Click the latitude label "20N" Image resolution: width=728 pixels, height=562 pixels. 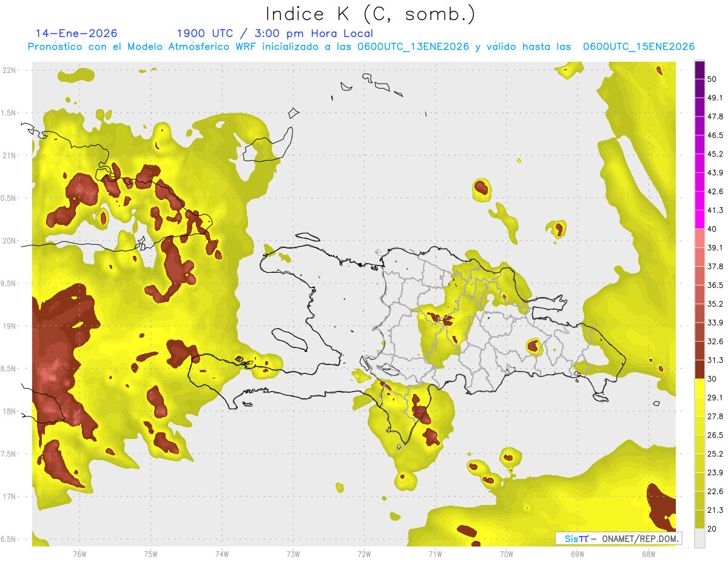(9, 241)
